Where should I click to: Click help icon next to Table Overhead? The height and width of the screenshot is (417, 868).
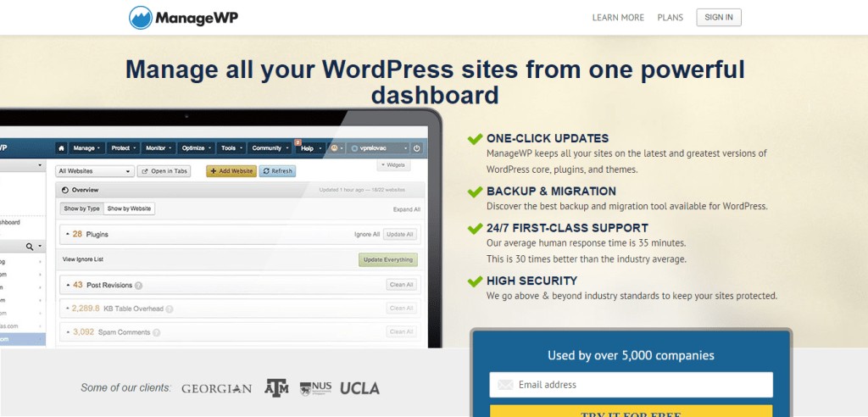coord(170,309)
